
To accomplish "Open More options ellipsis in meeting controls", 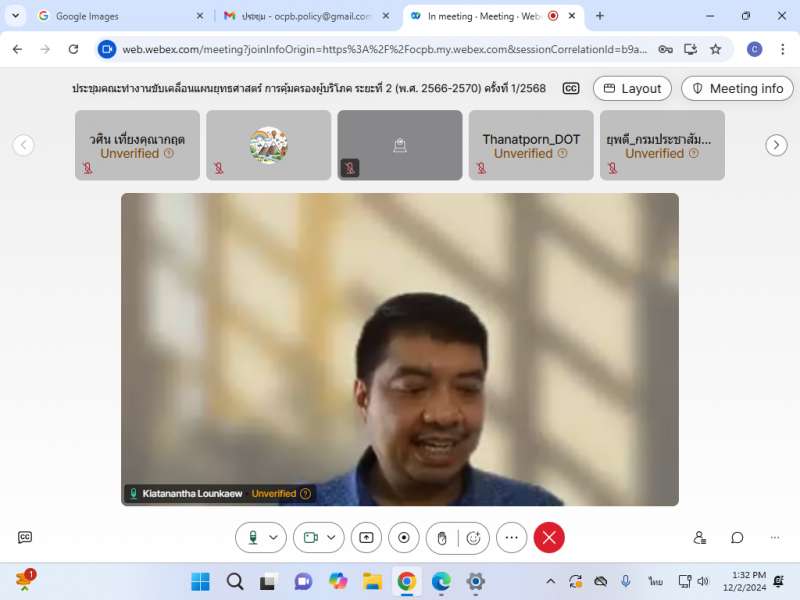I will (511, 538).
